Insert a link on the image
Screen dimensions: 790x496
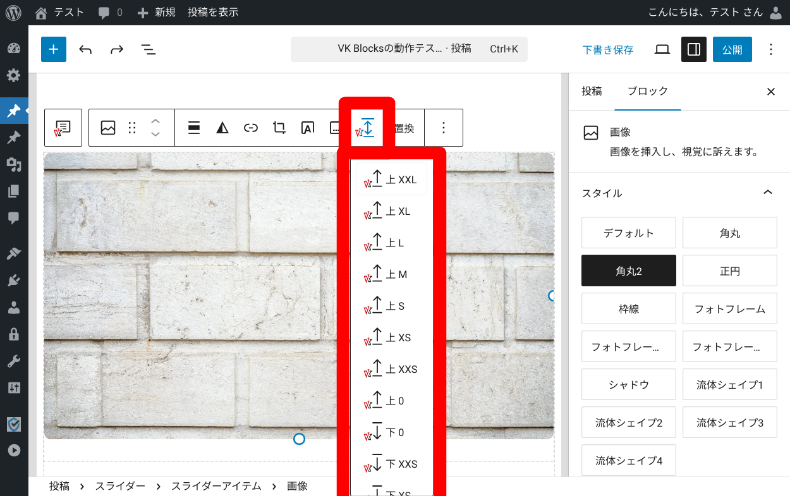point(250,128)
